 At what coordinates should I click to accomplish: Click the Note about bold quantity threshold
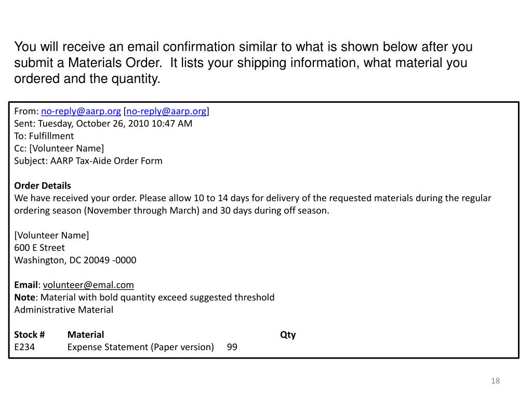(x=144, y=298)
